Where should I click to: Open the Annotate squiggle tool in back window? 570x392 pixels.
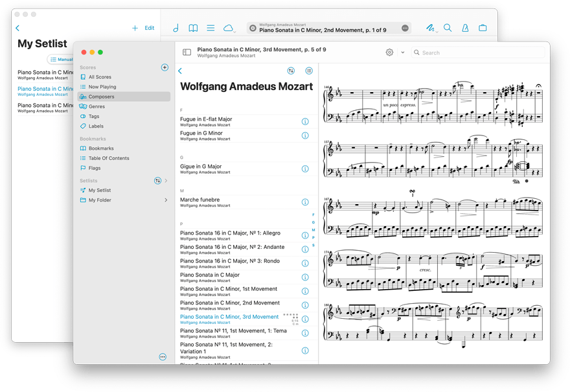431,28
